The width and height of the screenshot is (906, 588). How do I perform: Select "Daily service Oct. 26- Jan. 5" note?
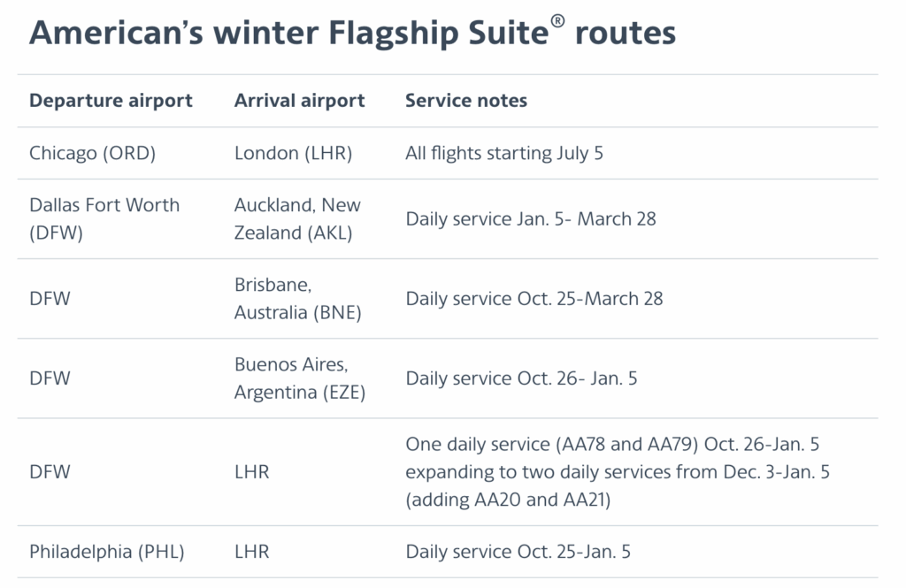coord(521,378)
